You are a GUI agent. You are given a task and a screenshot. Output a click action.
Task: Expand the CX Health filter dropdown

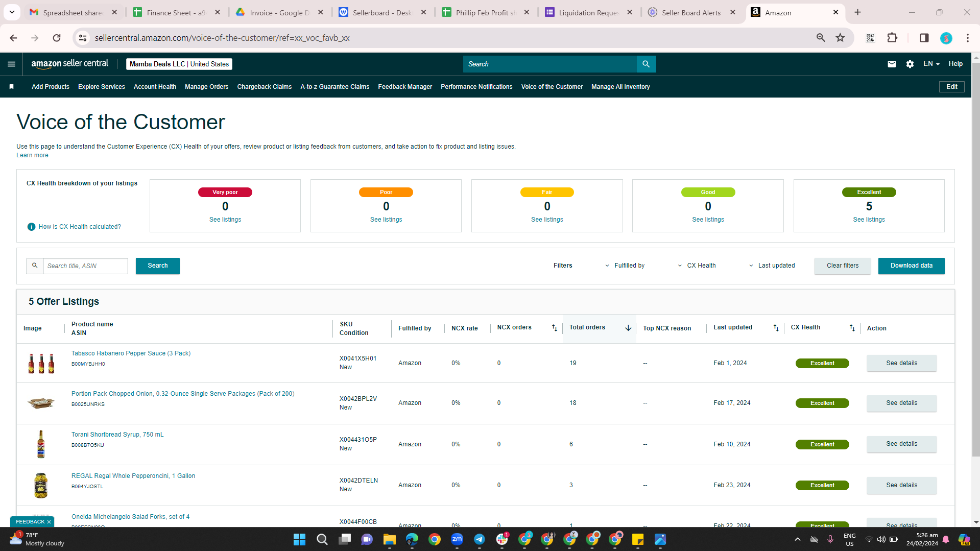pyautogui.click(x=697, y=266)
